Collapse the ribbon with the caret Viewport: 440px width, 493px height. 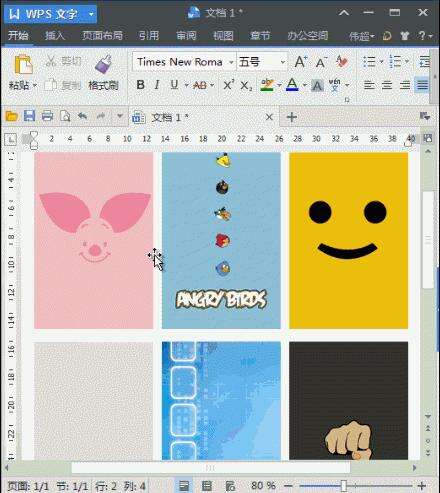(344, 13)
